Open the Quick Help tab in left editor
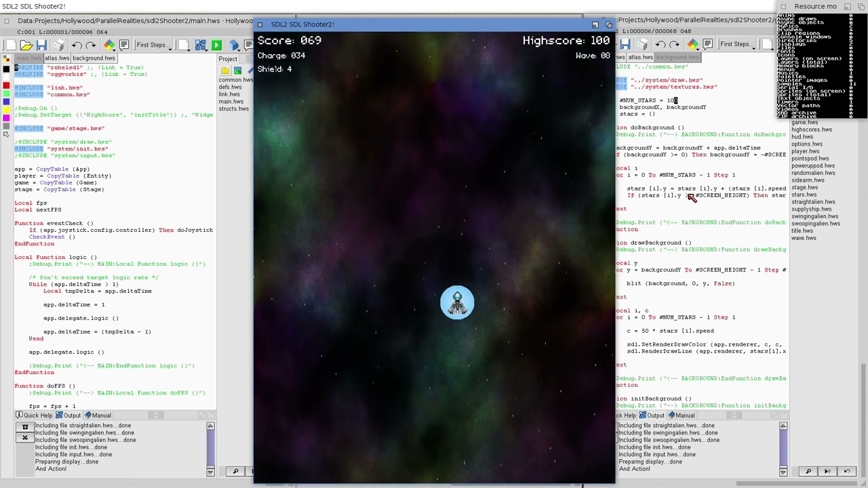The width and height of the screenshot is (868, 488). pyautogui.click(x=34, y=415)
